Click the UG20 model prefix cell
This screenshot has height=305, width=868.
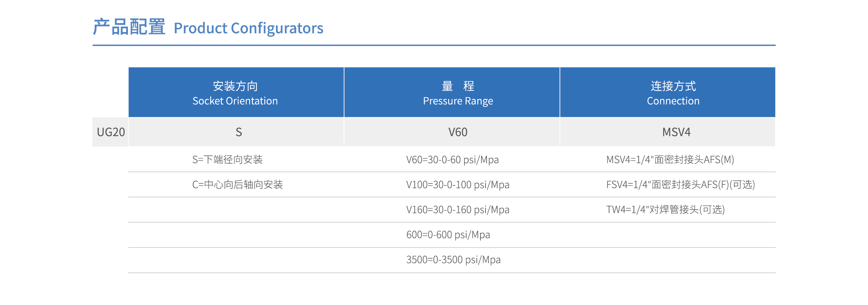pos(111,132)
